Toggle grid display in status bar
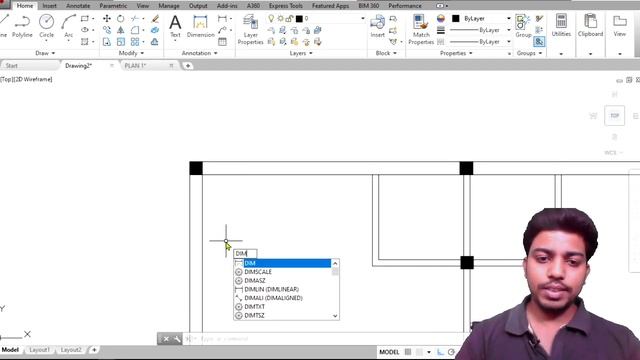Screen dimensions: 640x360 (x=408, y=352)
